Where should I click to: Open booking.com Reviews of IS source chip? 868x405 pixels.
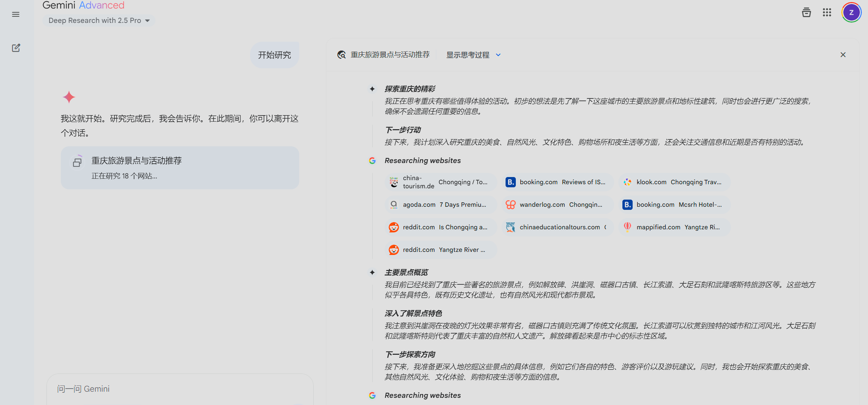pos(557,182)
